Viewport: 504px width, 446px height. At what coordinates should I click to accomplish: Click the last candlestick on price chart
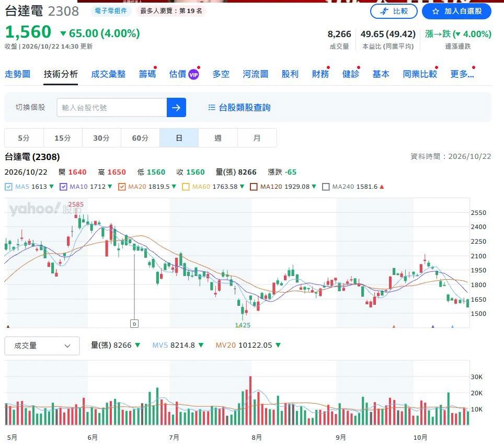pos(468,302)
